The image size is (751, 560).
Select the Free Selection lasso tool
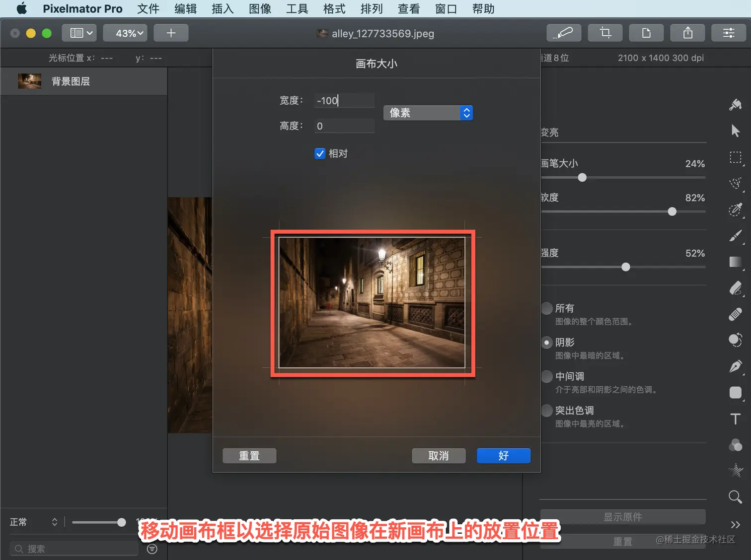point(736,183)
